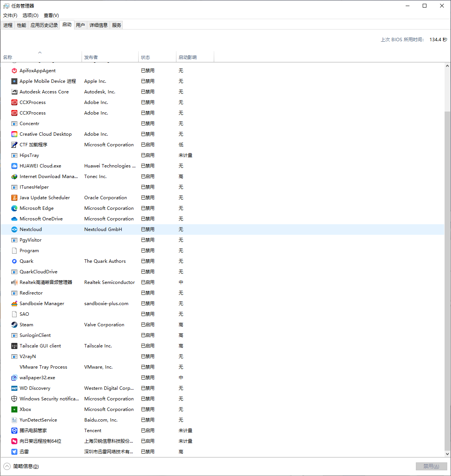Select the Java Update Scheduler icon
451x476 pixels.
coord(14,198)
